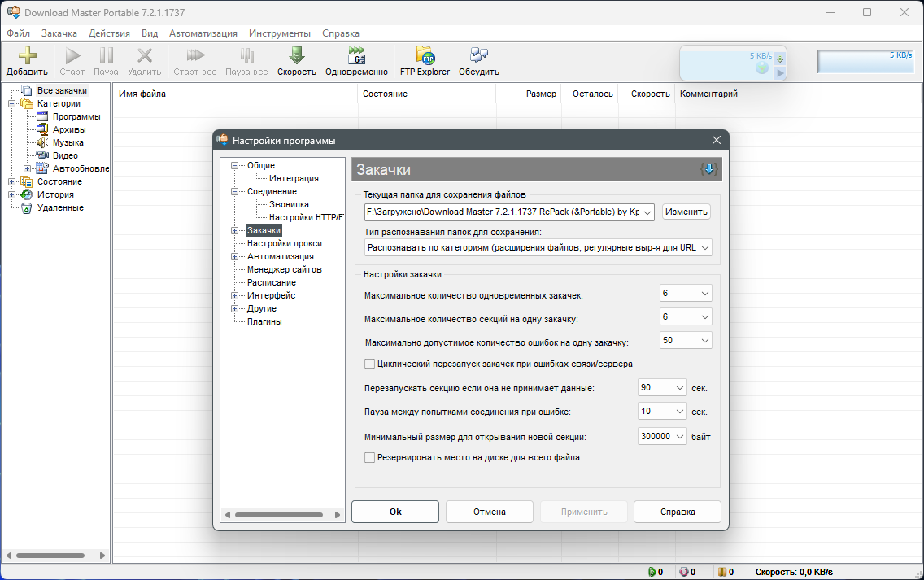924x580 pixels.
Task: Collapse the Категории node in sidebar
Action: tap(11, 104)
